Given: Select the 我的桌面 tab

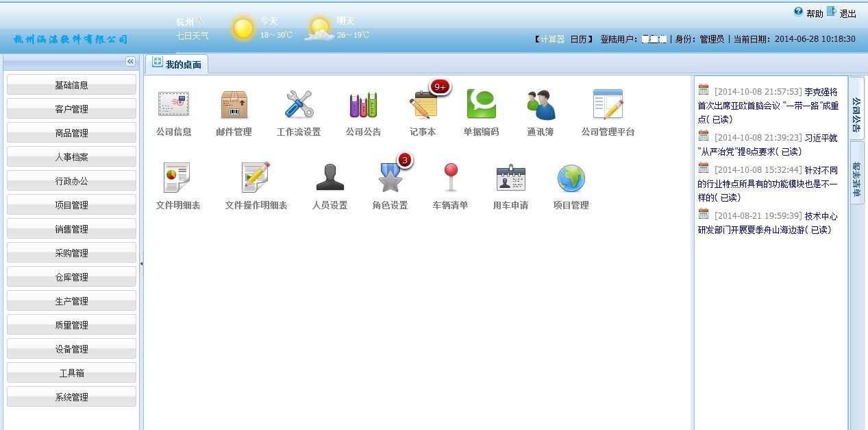Looking at the screenshot, I should [x=177, y=64].
